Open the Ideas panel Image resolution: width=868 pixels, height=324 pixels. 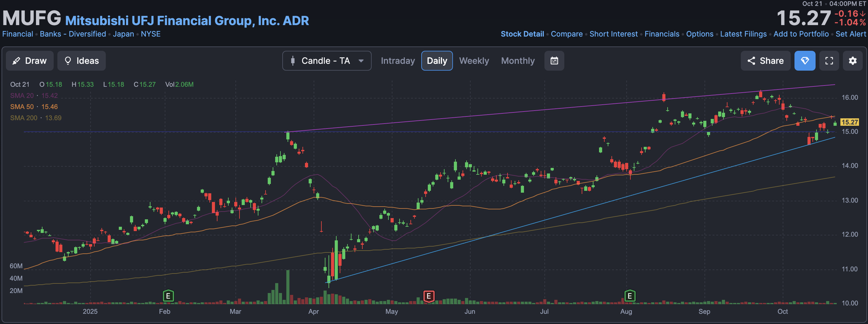pos(82,61)
